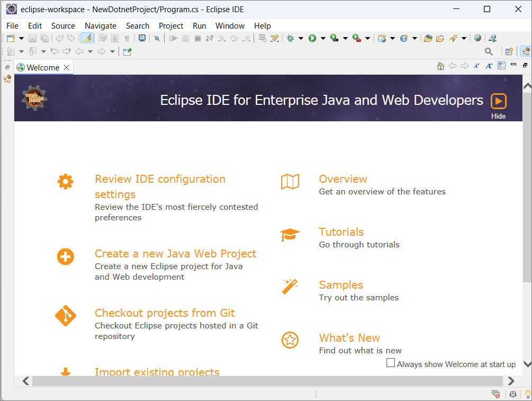Click the Save disk icon

click(x=32, y=38)
